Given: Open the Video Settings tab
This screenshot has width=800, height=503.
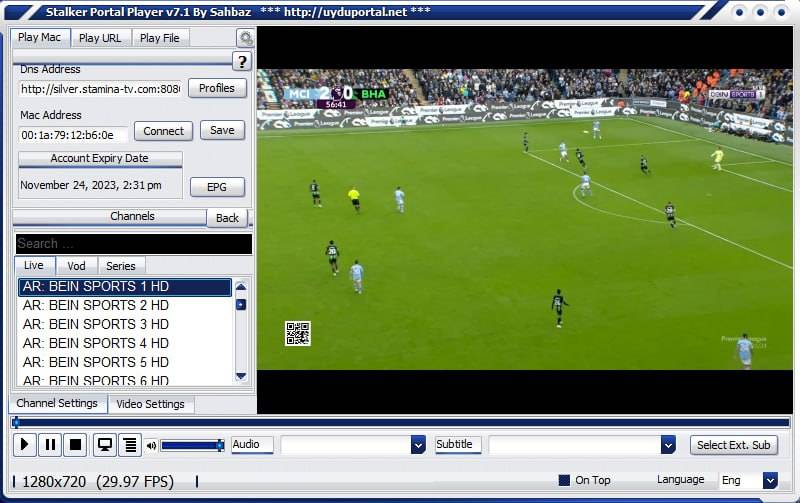Looking at the screenshot, I should tap(151, 404).
